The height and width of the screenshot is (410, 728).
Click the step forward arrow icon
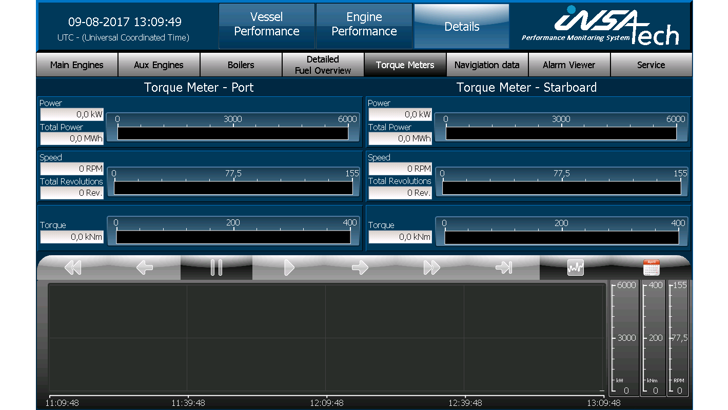tap(360, 268)
